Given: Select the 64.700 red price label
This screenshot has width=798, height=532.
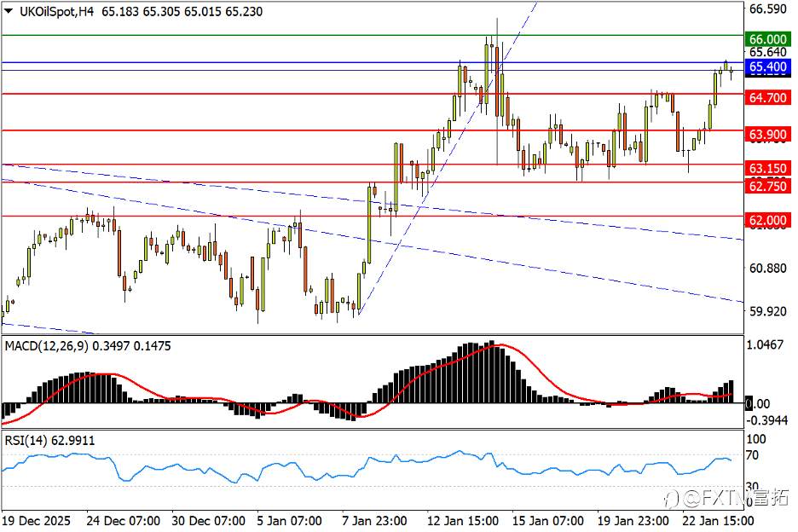Looking at the screenshot, I should (x=768, y=97).
